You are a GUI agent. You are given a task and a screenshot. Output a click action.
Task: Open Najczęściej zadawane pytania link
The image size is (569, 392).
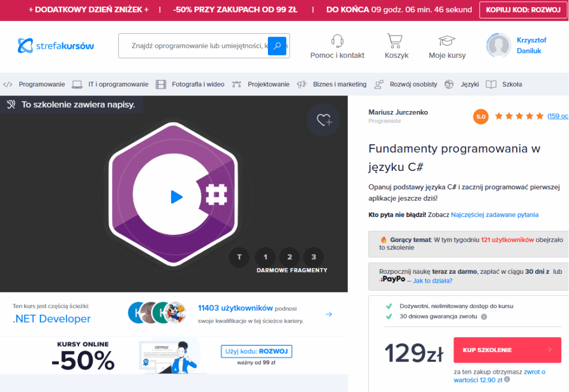495,214
